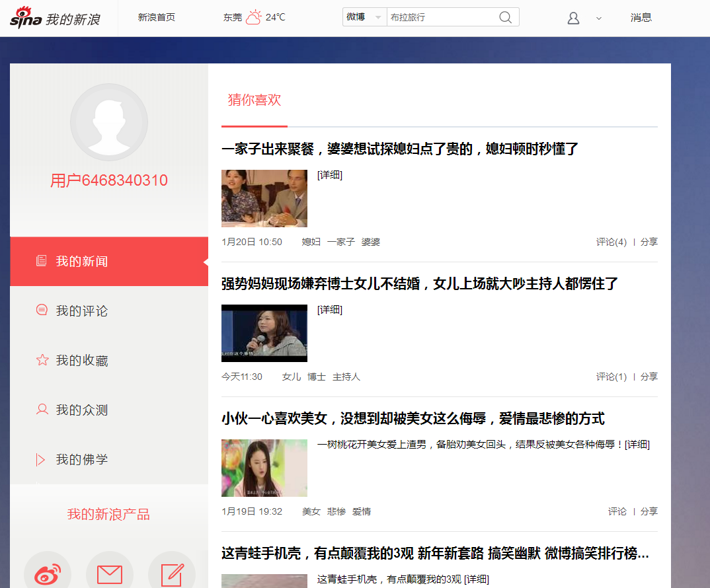Click the comment bubble icon beside 我的评论
Screen dimensions: 710x588
pos(42,310)
